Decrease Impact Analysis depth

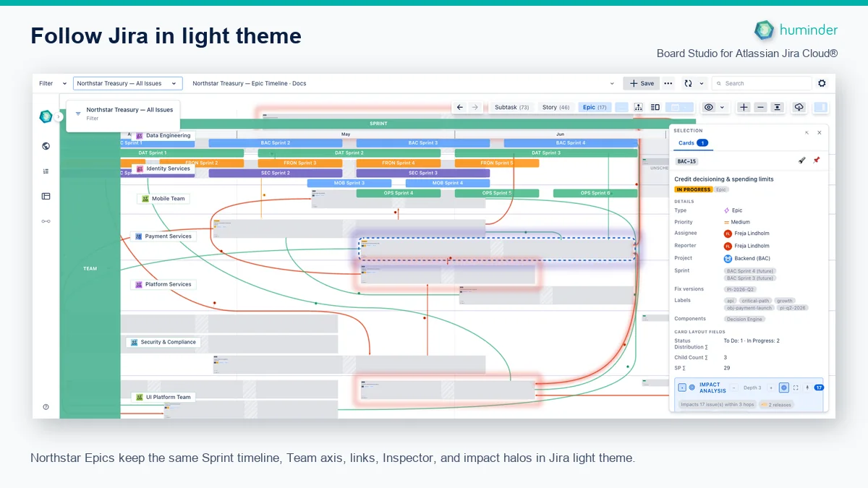[x=733, y=388]
